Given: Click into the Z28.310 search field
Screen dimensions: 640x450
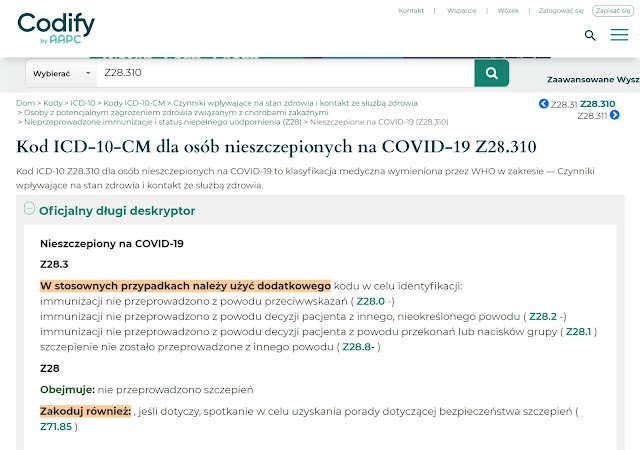Looking at the screenshot, I should pos(285,73).
